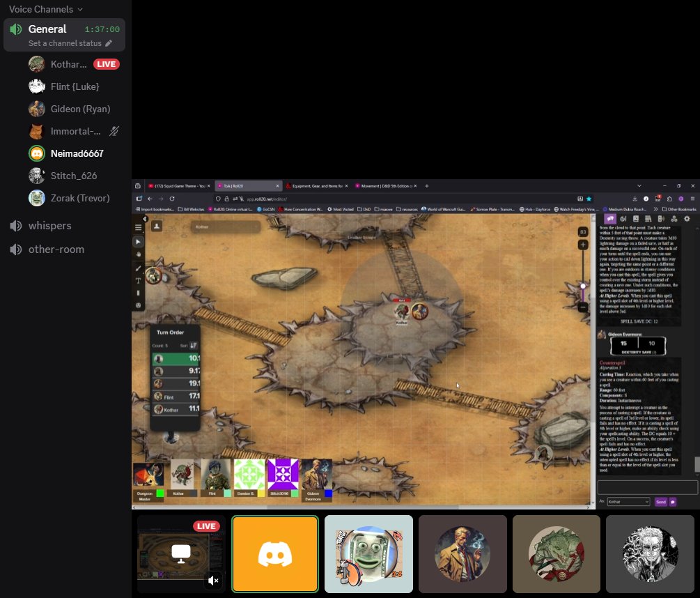The height and width of the screenshot is (598, 700).
Task: Click the map zoom slider handle
Action: [582, 286]
